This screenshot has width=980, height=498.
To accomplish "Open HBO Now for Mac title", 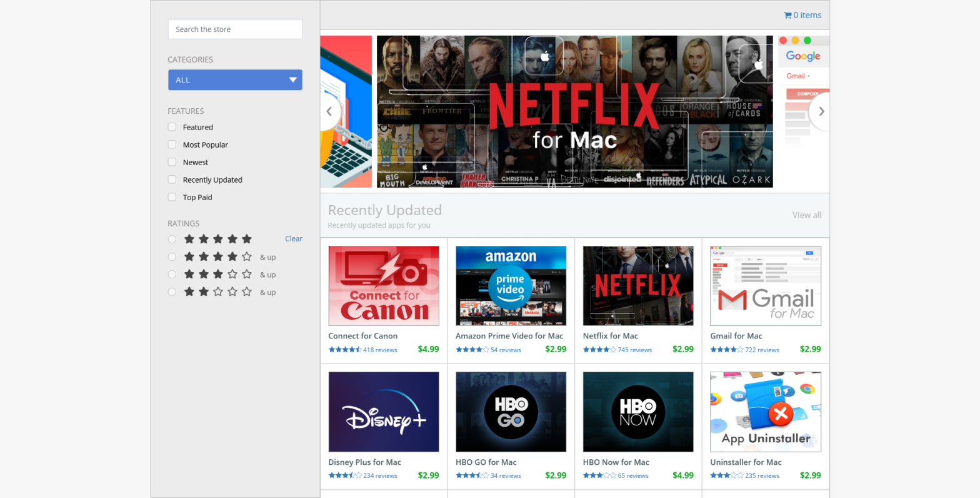I will (x=616, y=462).
